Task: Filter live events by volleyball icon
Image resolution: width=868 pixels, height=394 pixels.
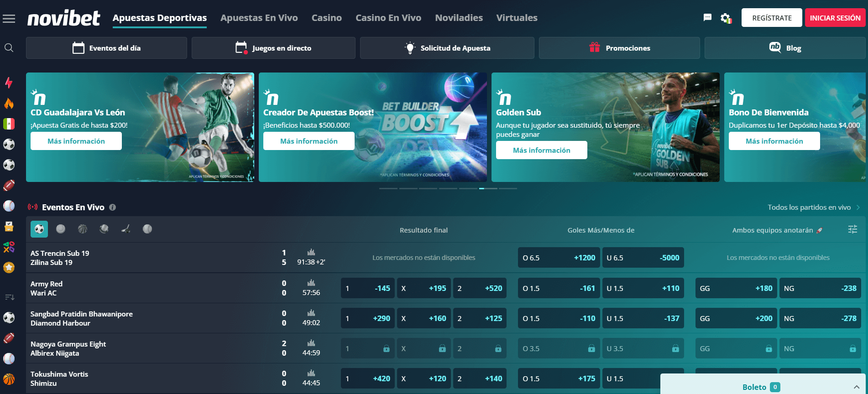Action: coord(104,229)
